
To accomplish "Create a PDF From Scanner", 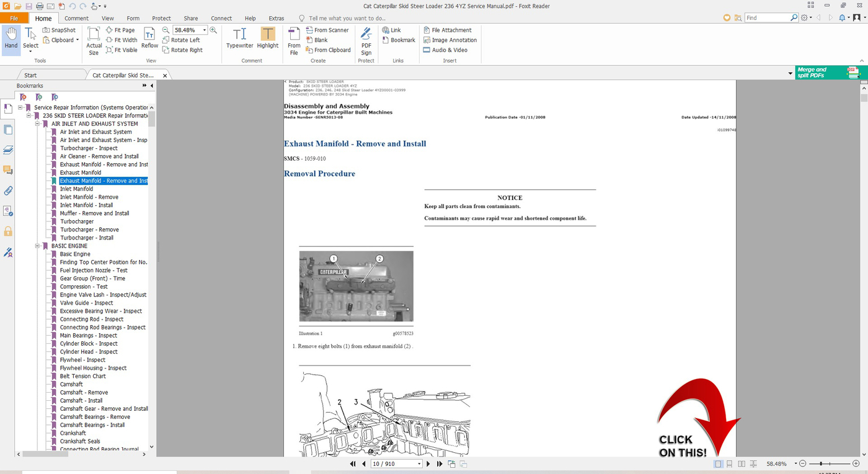I will click(x=328, y=29).
